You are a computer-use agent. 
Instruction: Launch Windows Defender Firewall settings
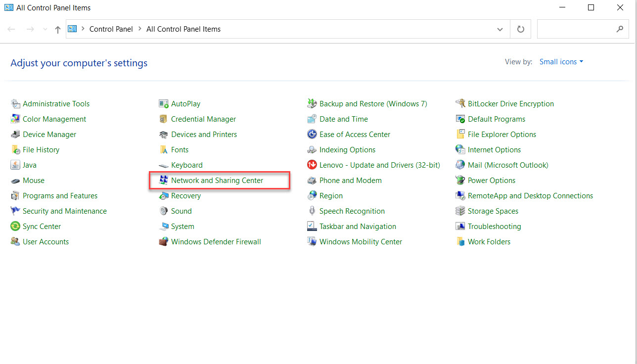(x=216, y=241)
